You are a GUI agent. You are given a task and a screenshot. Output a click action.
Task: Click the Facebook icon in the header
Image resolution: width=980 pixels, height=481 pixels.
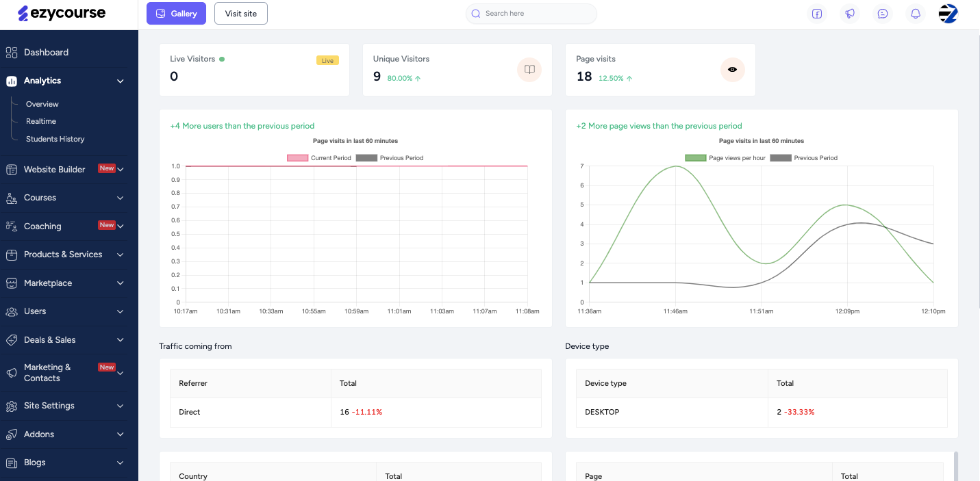[x=816, y=14]
